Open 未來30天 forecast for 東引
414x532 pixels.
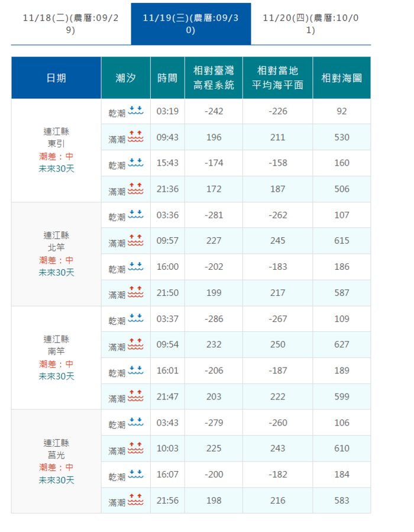coord(56,169)
